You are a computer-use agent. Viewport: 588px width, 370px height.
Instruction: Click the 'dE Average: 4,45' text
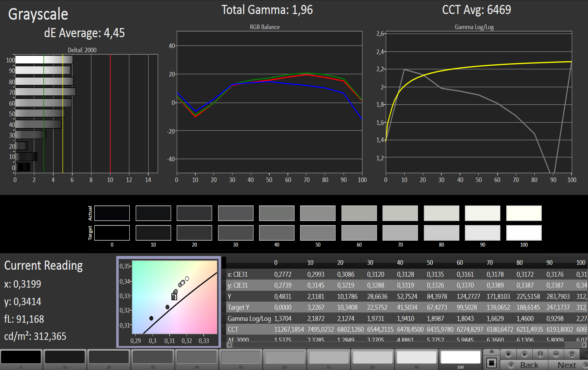click(84, 33)
